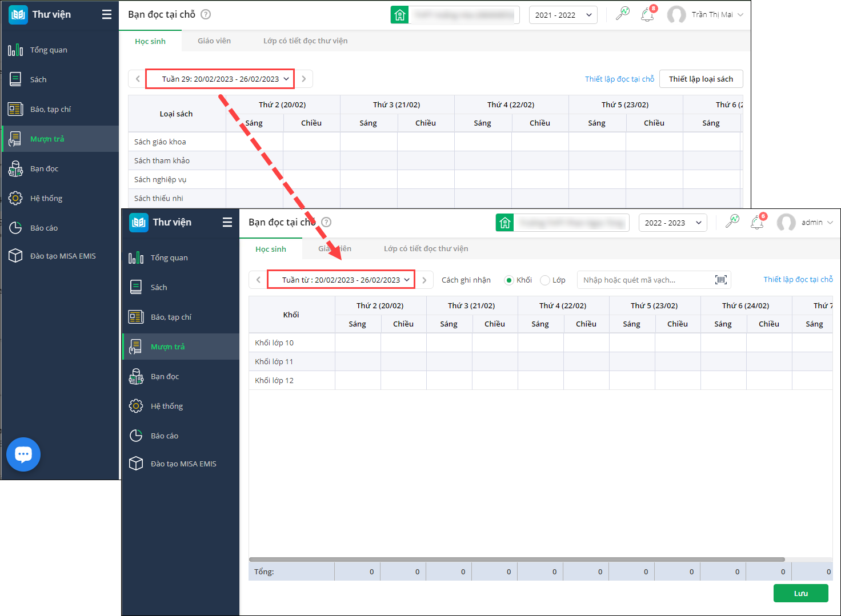The image size is (841, 616).
Task: Open Hệ thống gear icon in front window
Action: click(136, 406)
